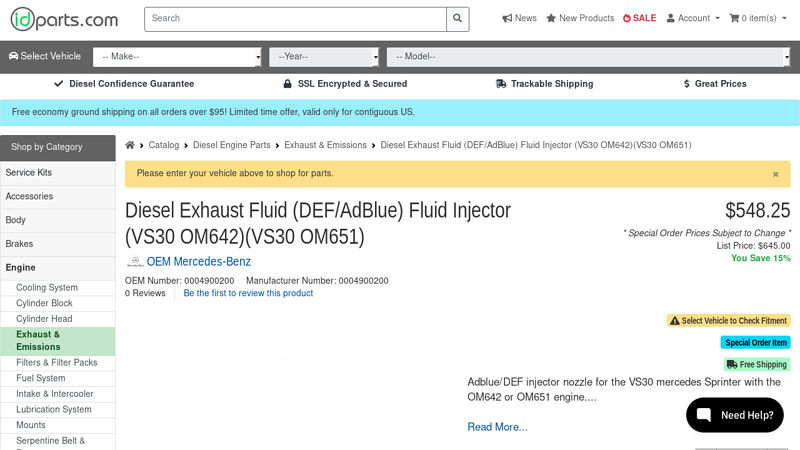Open the Model dropdown

click(x=588, y=57)
